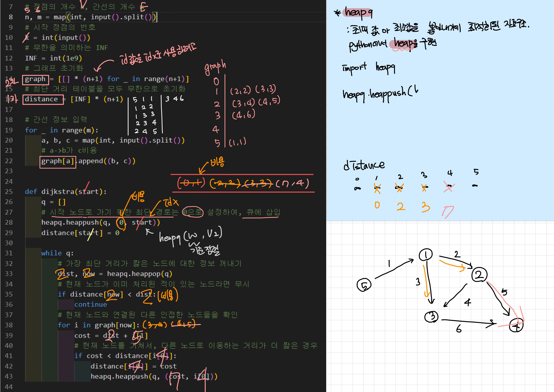Click the 'continue' keyword on line 36
Screen dimensions: 554x392
(90, 305)
